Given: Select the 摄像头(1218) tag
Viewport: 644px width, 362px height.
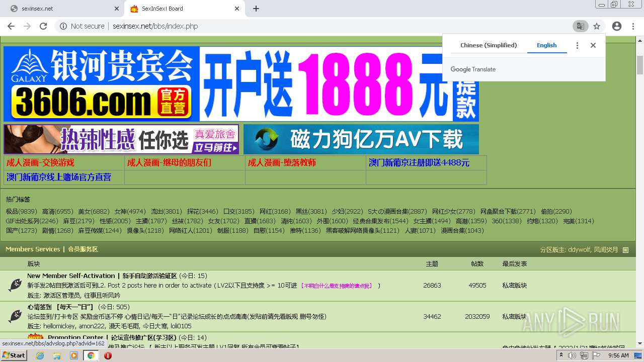Looking at the screenshot, I should [145, 231].
